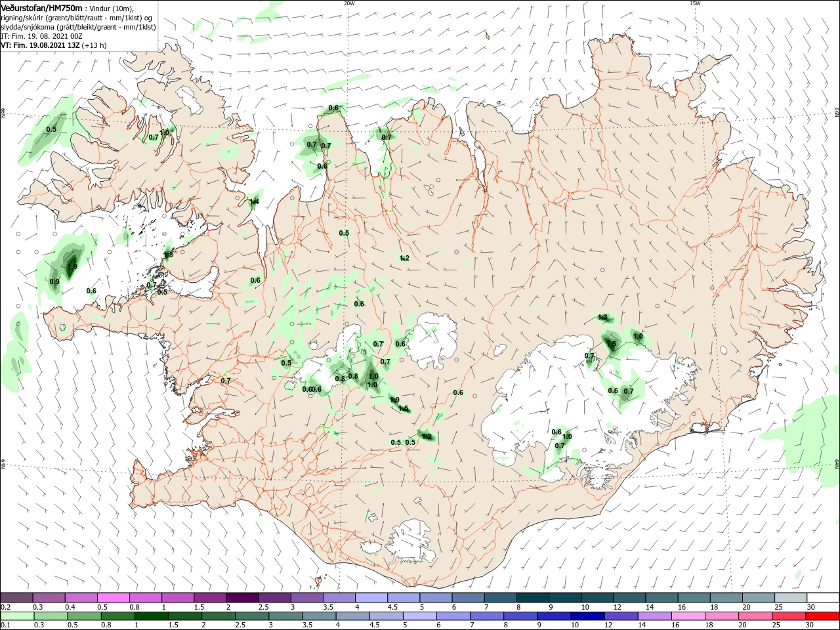
Task: Pick the lower legend swatch starting at 0.8
Action: tap(117, 616)
